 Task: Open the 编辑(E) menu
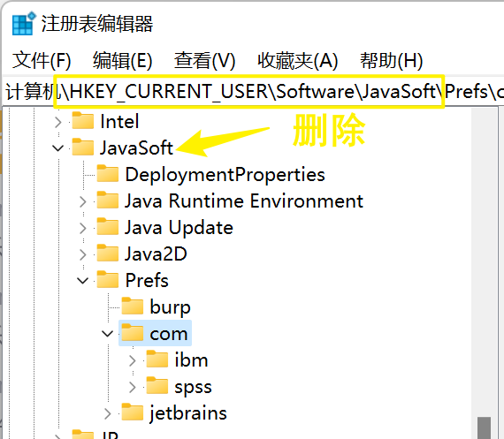(123, 60)
